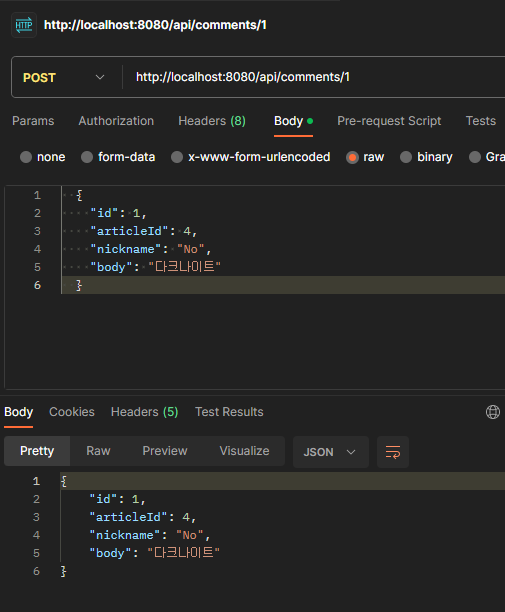
Task: Click the opening brace on response line 1
Action: click(64, 481)
